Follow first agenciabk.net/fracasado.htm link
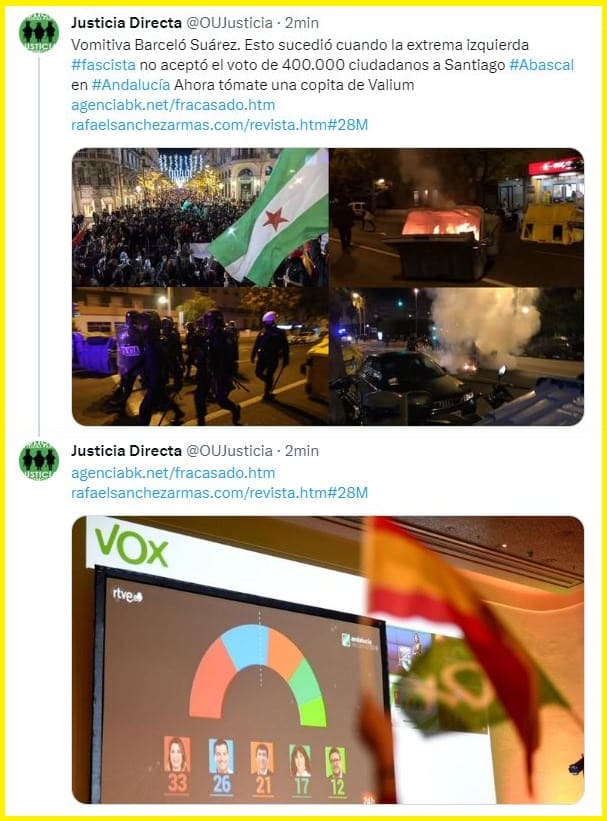 [173, 105]
